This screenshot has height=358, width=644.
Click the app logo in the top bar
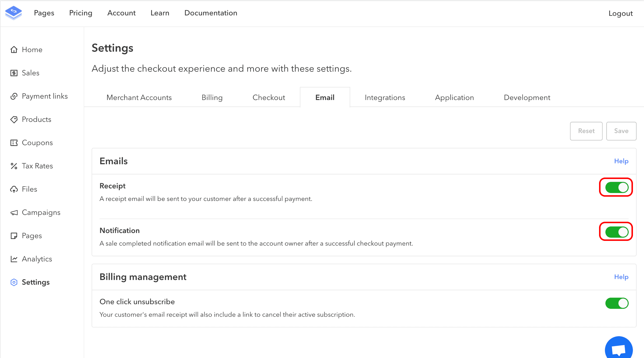point(14,13)
